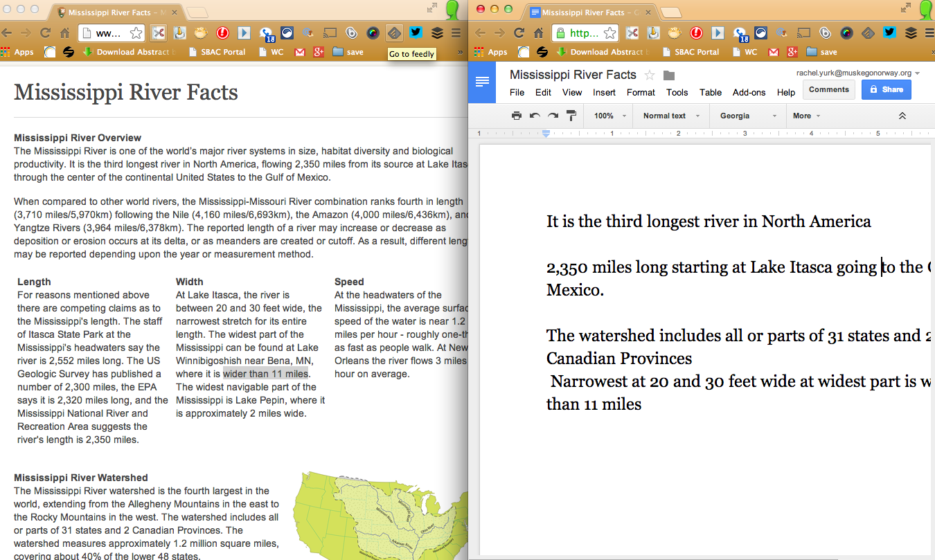Image resolution: width=935 pixels, height=560 pixels.
Task: Click the blue play arrow extension, right window
Action: [718, 33]
